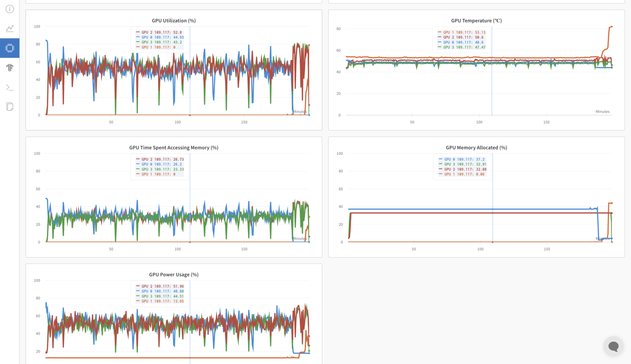Click GPU 1 entry in Power Usage legend
Image resolution: width=631 pixels, height=364 pixels.
point(160,301)
